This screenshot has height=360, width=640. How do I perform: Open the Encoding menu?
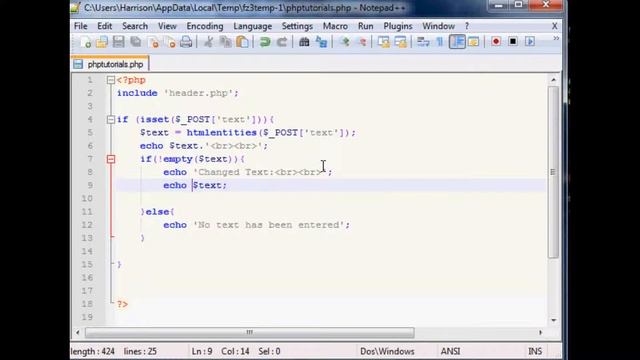click(205, 26)
